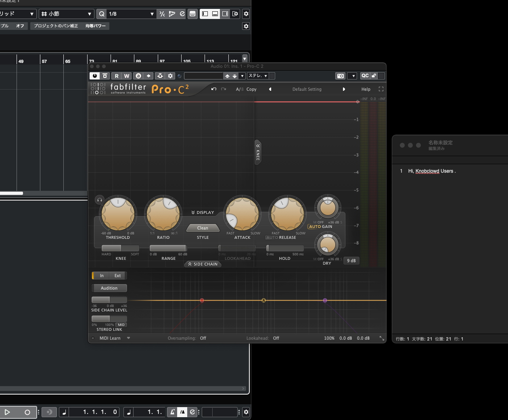Click the RATIO knob

pyautogui.click(x=163, y=215)
